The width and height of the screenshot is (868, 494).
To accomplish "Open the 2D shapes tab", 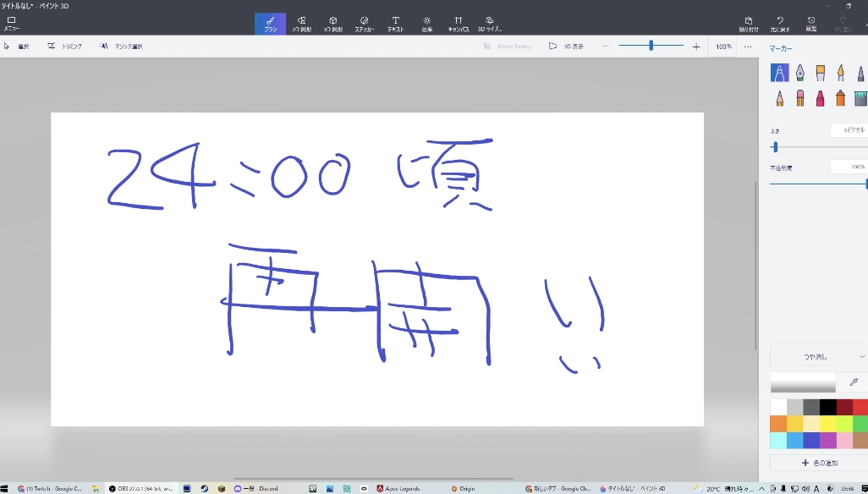I will pyautogui.click(x=302, y=24).
